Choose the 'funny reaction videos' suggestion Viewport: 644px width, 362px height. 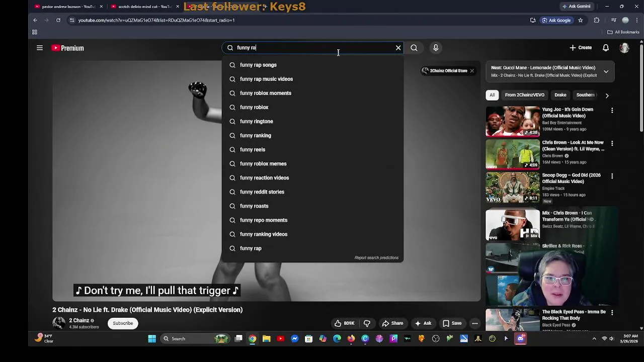[x=312, y=177]
